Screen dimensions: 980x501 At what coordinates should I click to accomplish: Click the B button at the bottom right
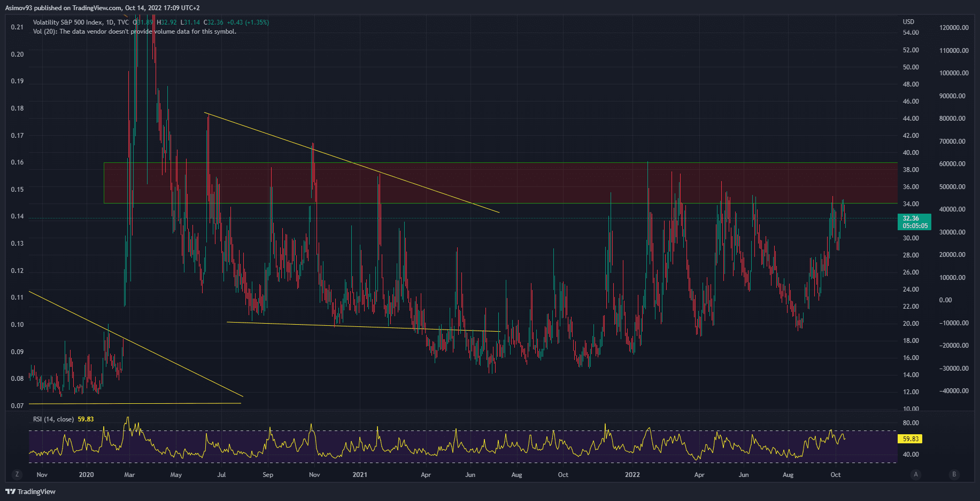[954, 474]
